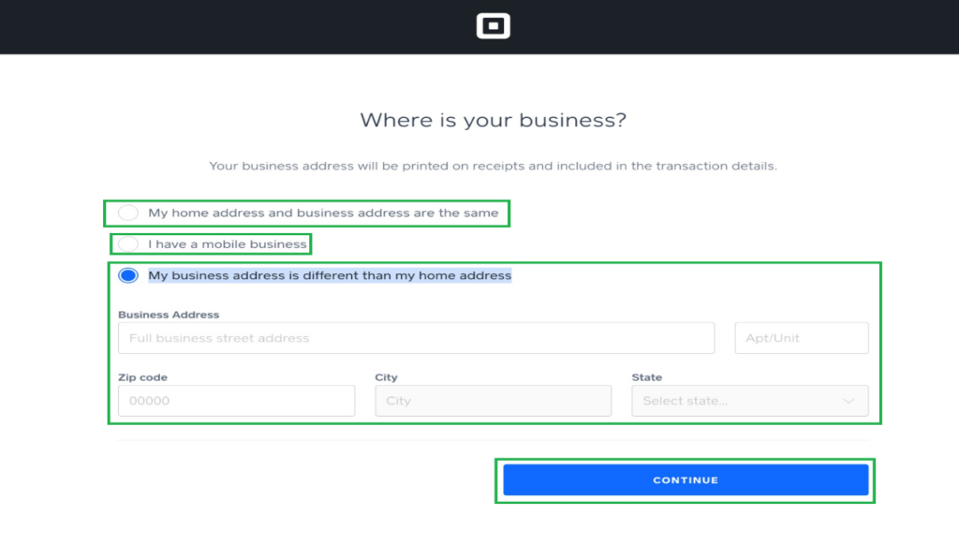959x560 pixels.
Task: Click the blue Continue button
Action: 686,479
